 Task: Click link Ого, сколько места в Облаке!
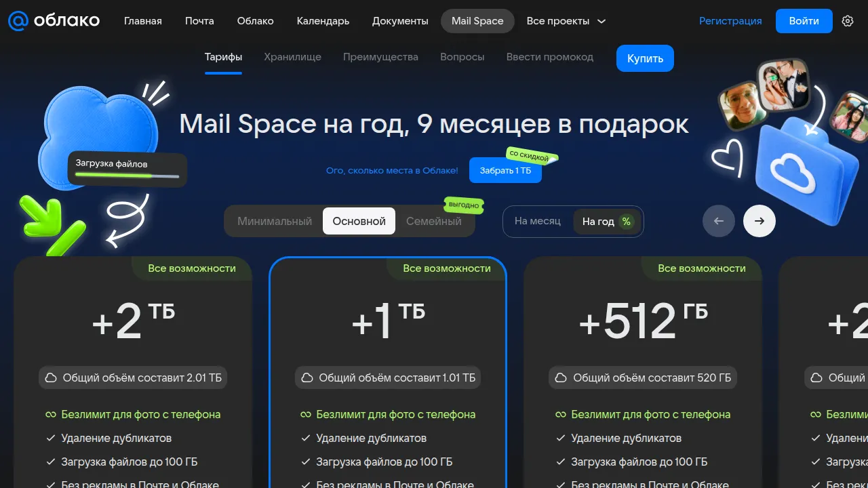(392, 170)
